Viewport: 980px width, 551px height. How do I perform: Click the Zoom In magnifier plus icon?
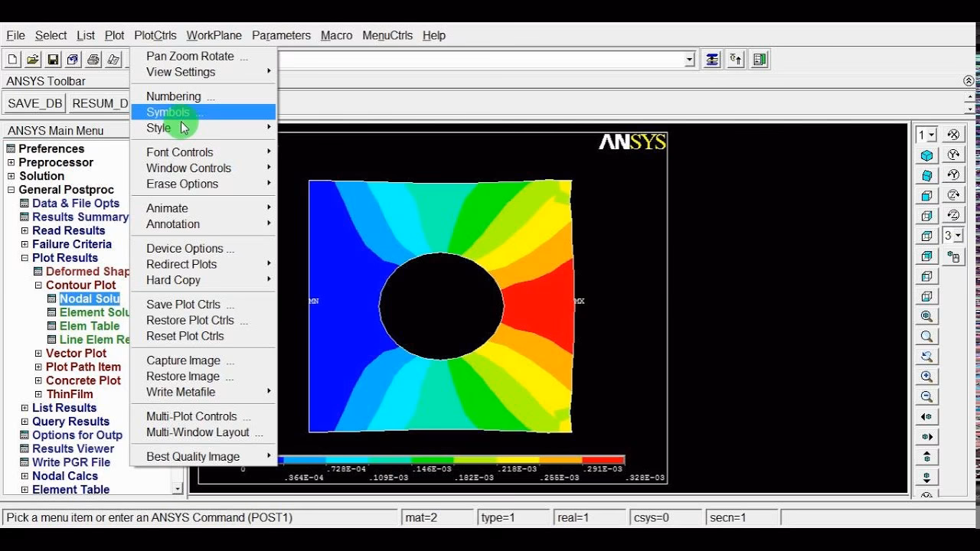coord(927,377)
